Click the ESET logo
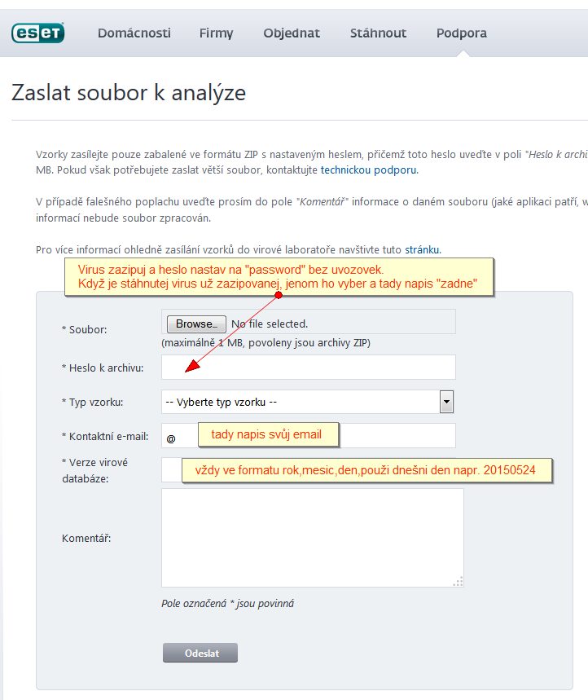 [37, 33]
